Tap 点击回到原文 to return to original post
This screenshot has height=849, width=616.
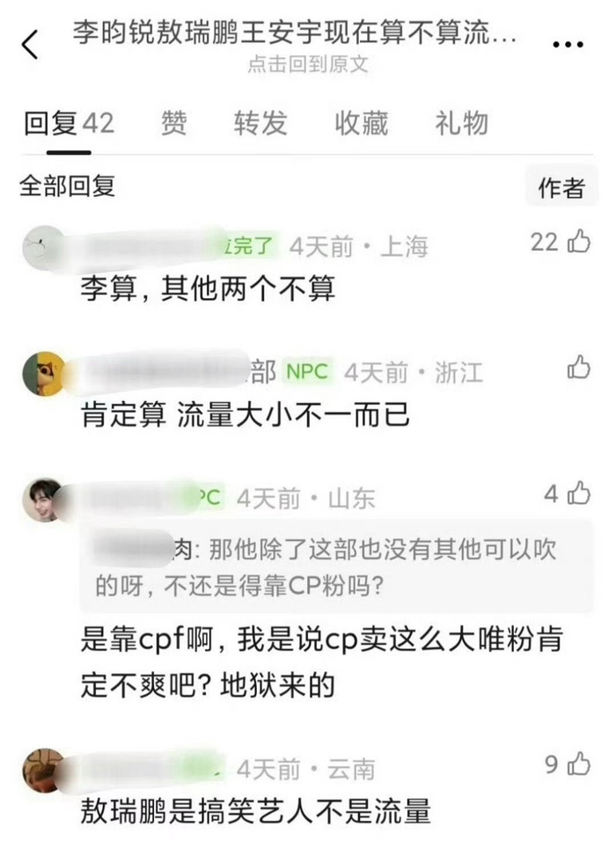(308, 64)
